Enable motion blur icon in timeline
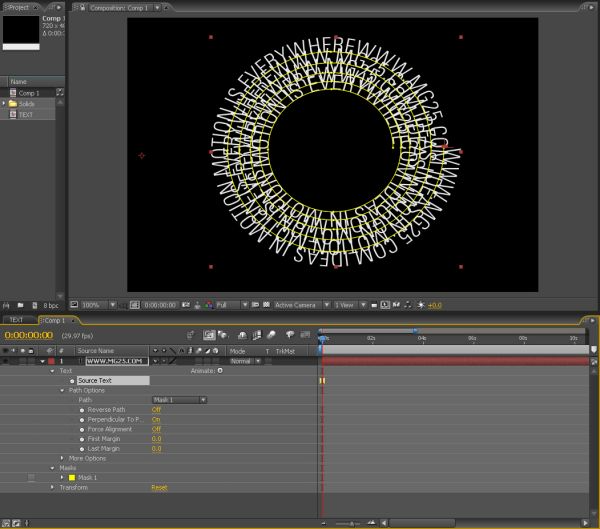600x529 pixels. [x=271, y=335]
